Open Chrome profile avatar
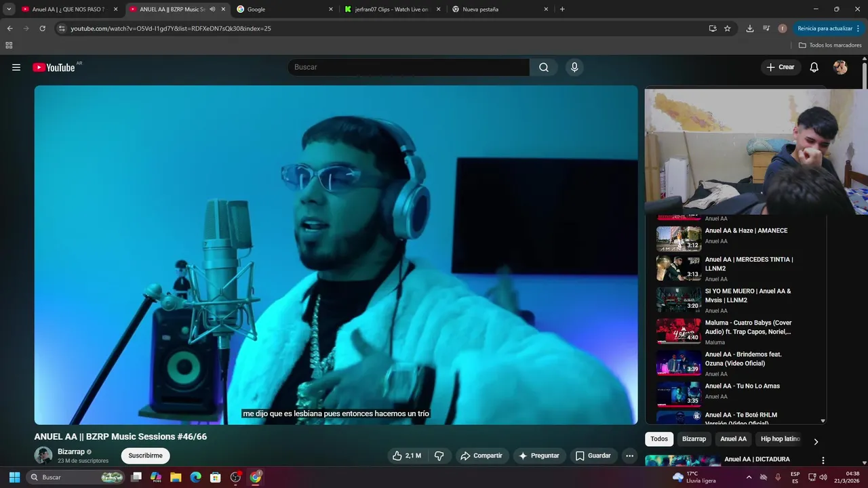 point(783,28)
